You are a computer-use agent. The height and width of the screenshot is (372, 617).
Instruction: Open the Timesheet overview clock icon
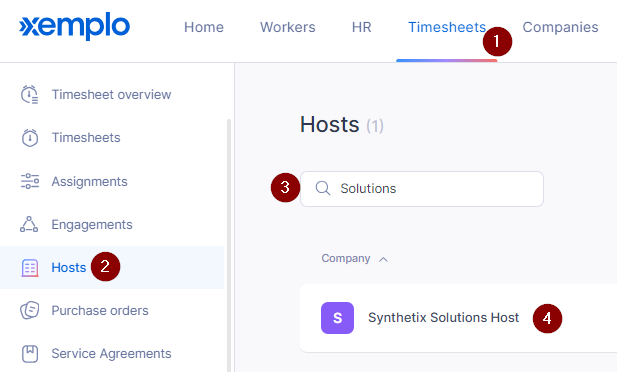click(30, 94)
